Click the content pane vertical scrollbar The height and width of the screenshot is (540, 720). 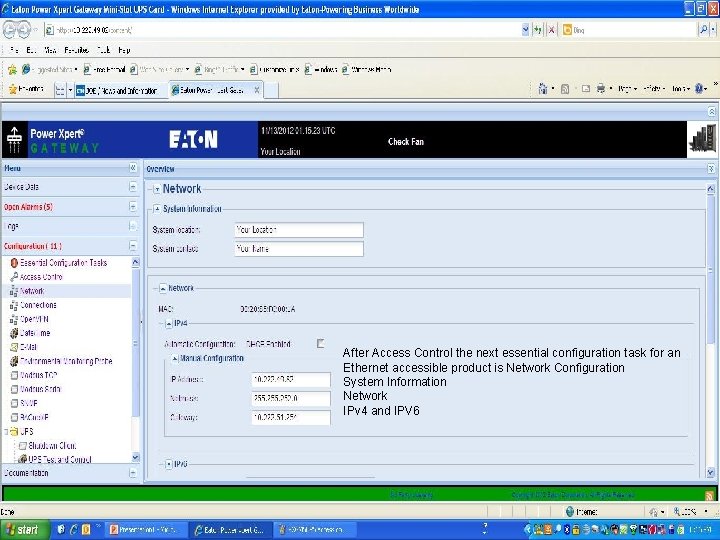pos(710,331)
